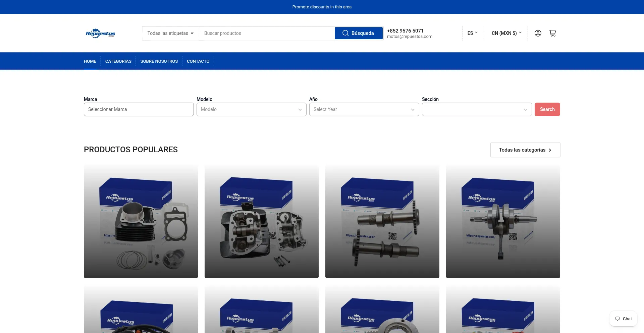The image size is (644, 333).
Task: Click the Marca label
Action: coord(91,99)
